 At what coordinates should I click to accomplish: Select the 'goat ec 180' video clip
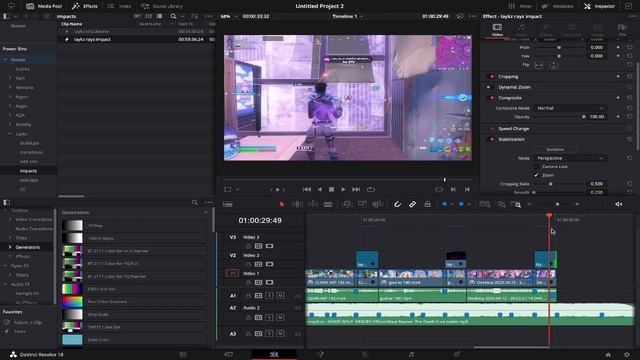[411, 278]
